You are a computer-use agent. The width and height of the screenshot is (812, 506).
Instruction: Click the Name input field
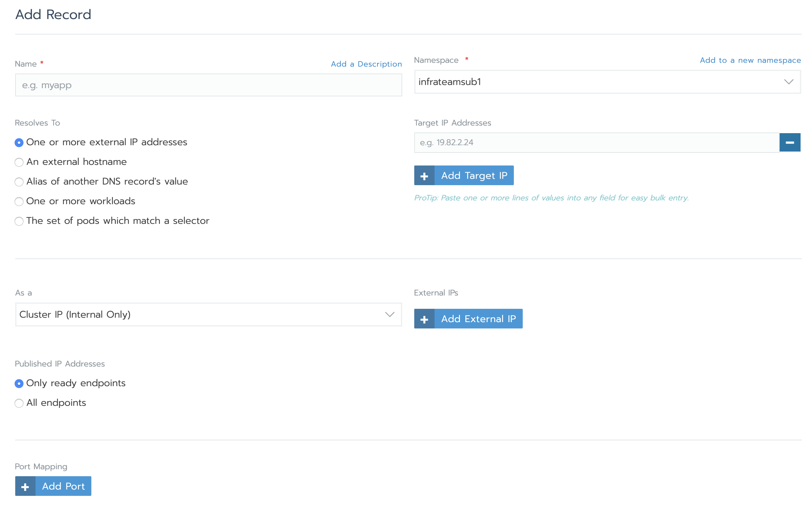click(x=208, y=85)
